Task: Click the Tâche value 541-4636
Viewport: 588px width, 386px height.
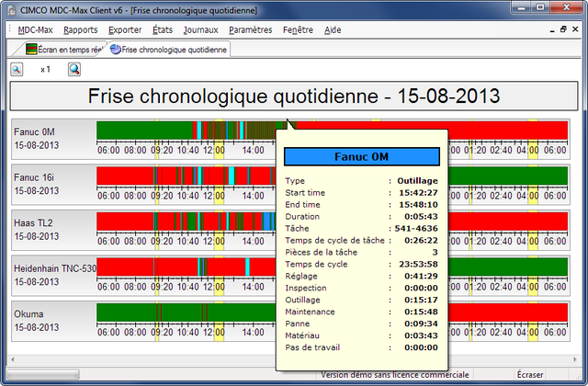Action: coord(416,229)
